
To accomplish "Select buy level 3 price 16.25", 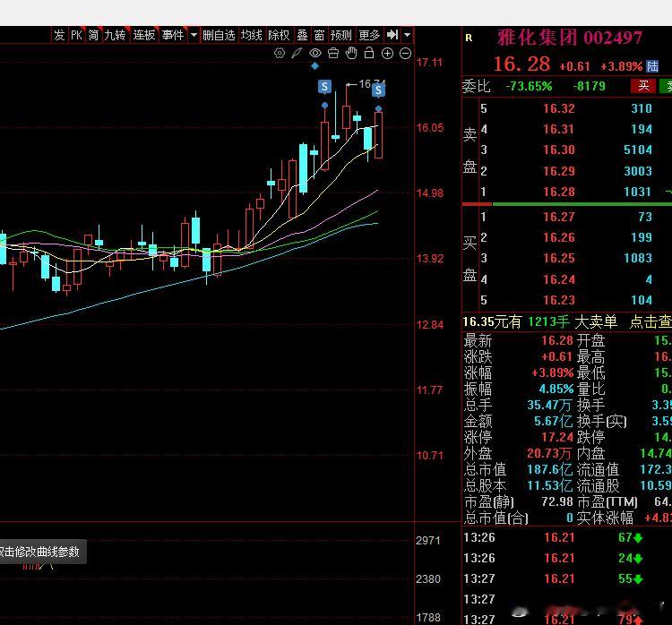I will tap(559, 258).
